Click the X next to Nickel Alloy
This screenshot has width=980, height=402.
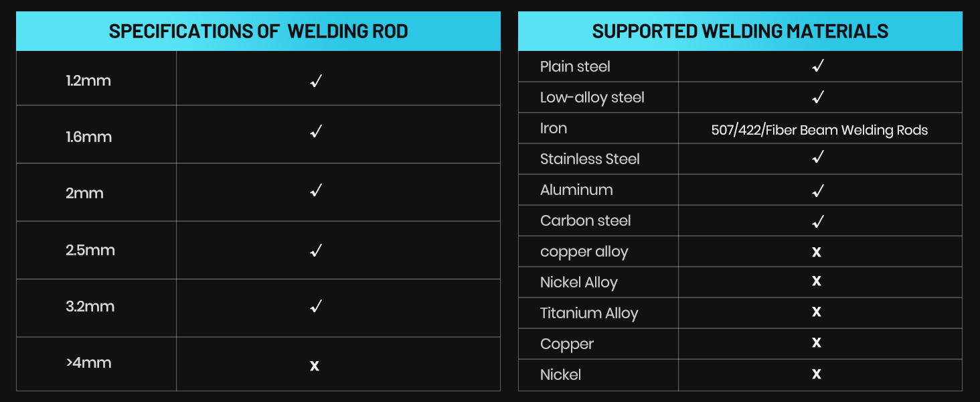817,281
